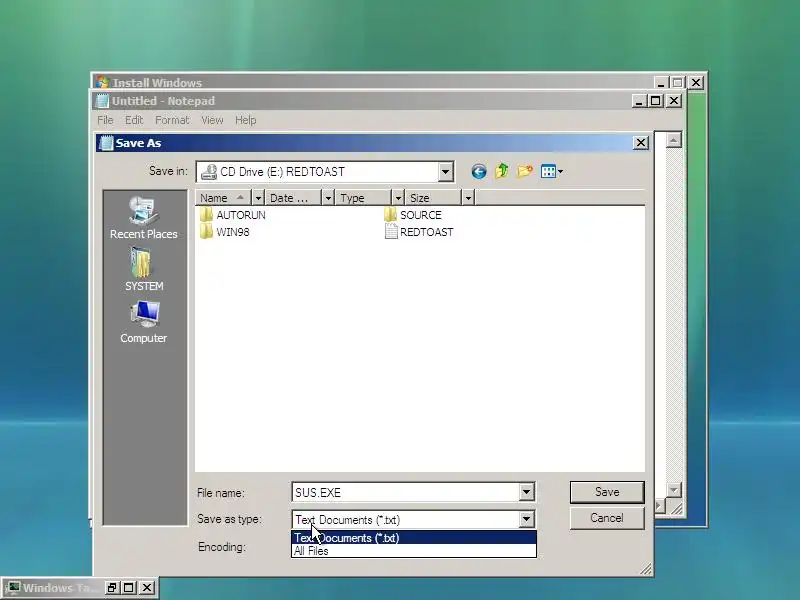This screenshot has width=800, height=600.
Task: Open Notepad's Format menu
Action: pyautogui.click(x=172, y=120)
